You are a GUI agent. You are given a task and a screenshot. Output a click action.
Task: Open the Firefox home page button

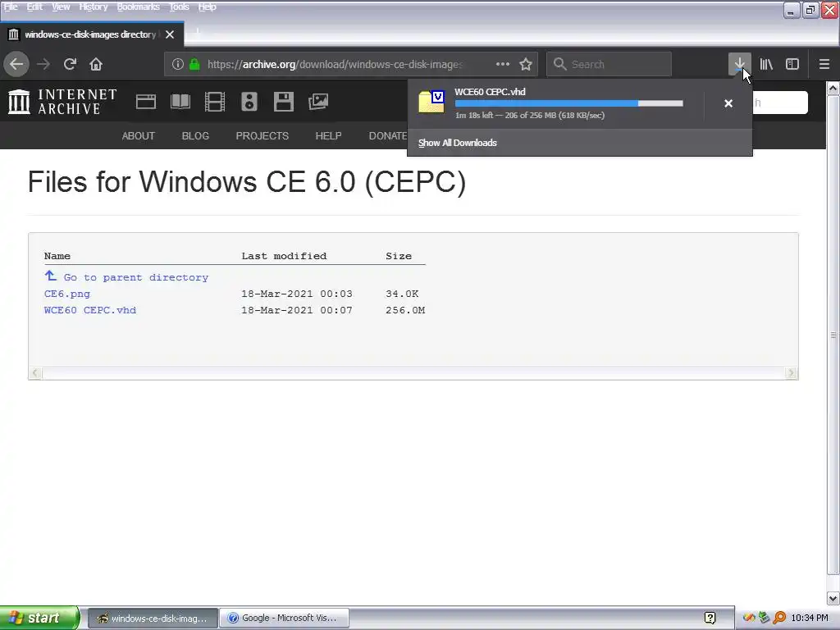(x=96, y=64)
